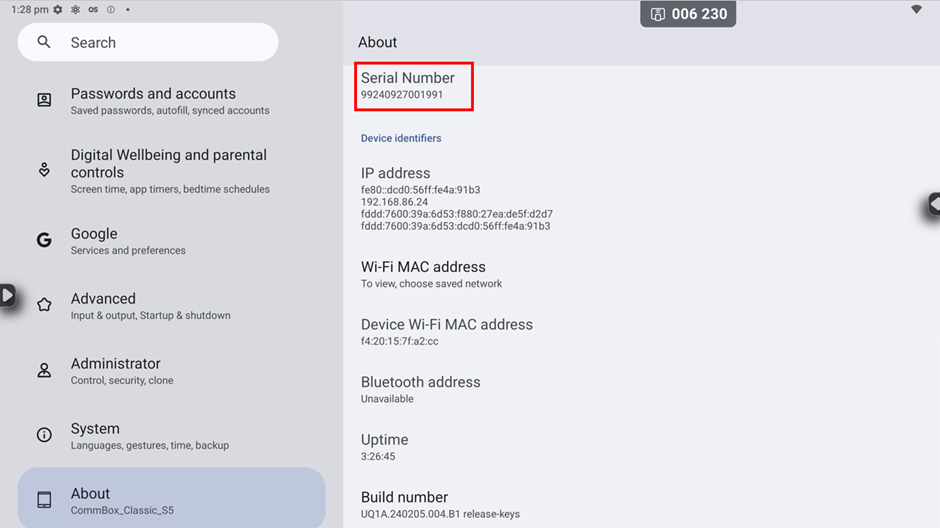Viewport: 940px width, 528px height.
Task: Click the Passwords and accounts icon
Action: (x=44, y=101)
